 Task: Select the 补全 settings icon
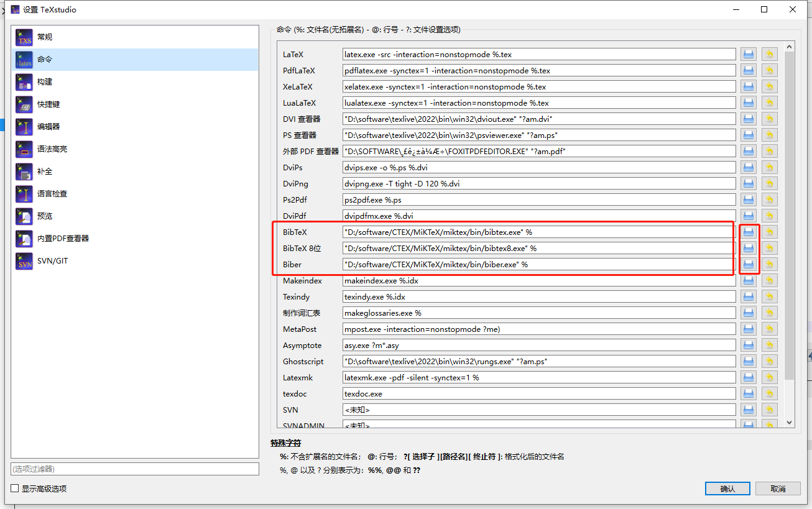pyautogui.click(x=23, y=171)
